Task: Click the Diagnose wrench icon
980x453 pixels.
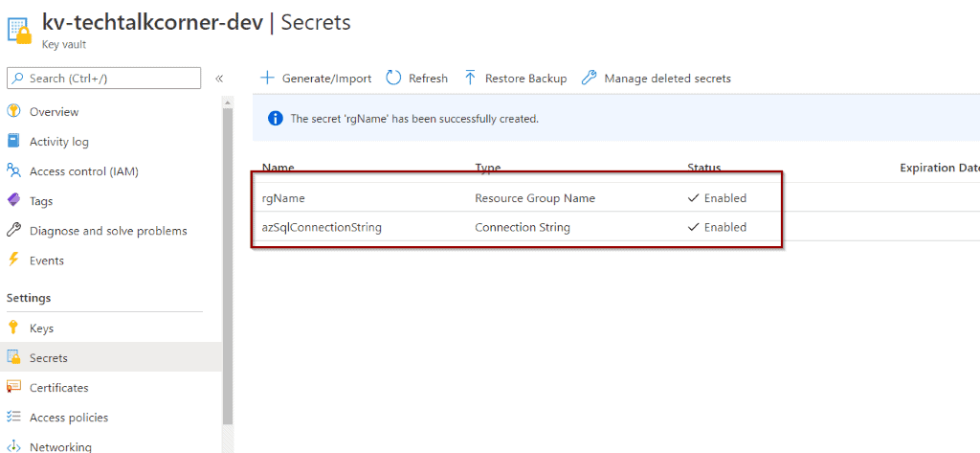Action: coord(13,231)
